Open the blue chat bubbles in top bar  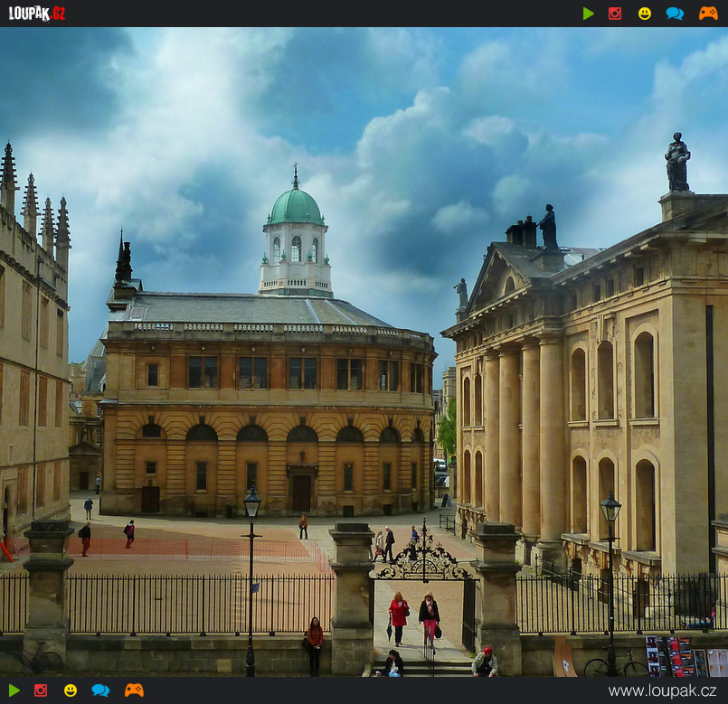[675, 14]
